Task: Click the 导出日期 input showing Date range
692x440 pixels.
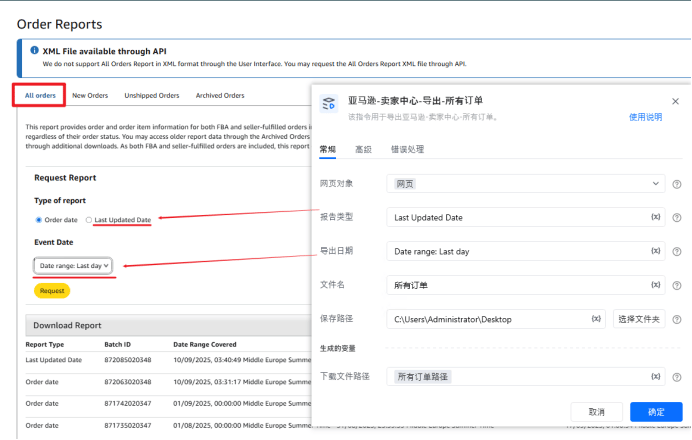Action: point(525,252)
